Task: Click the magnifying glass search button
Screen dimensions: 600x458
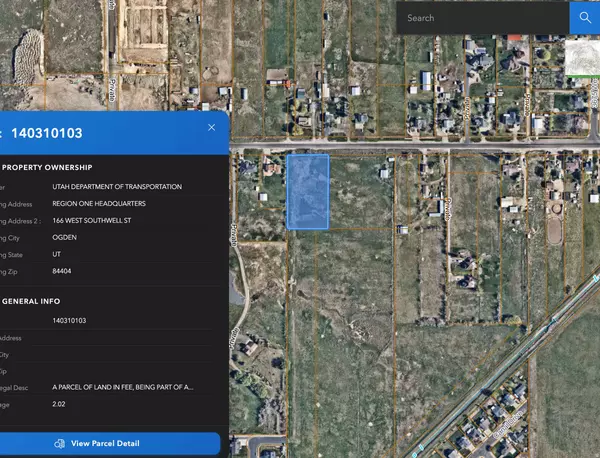Action: [x=583, y=18]
